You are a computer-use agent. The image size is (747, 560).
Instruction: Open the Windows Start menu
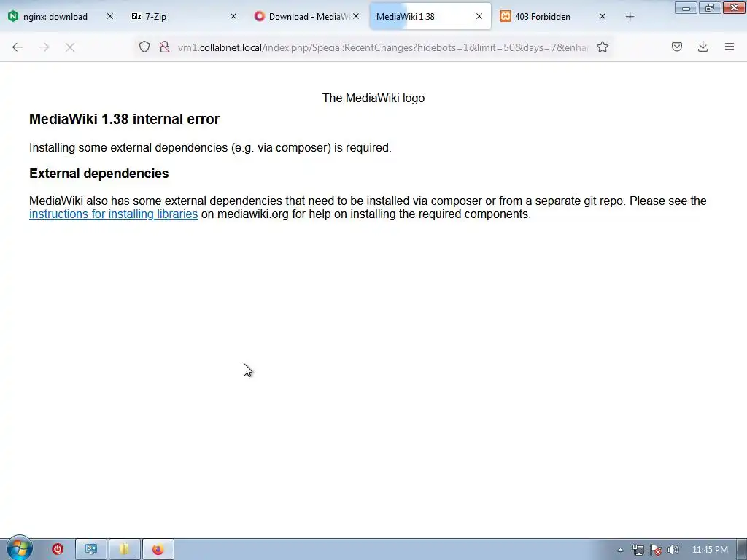point(19,548)
